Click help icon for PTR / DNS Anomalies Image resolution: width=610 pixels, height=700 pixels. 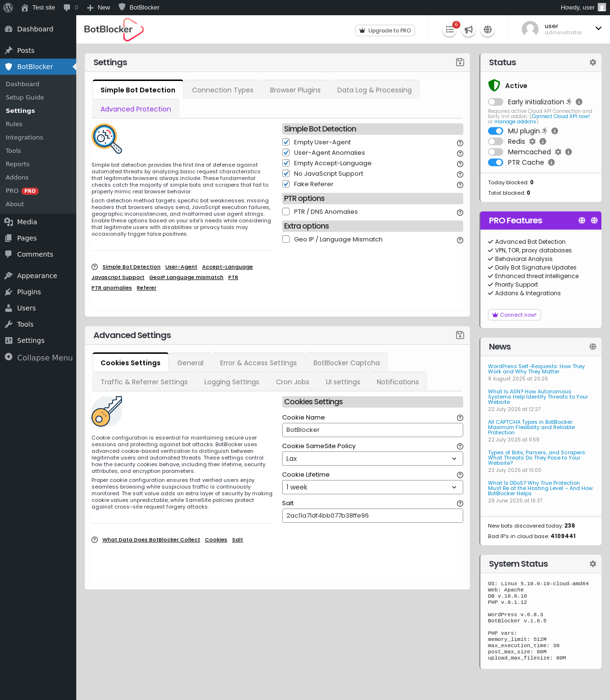tap(460, 212)
